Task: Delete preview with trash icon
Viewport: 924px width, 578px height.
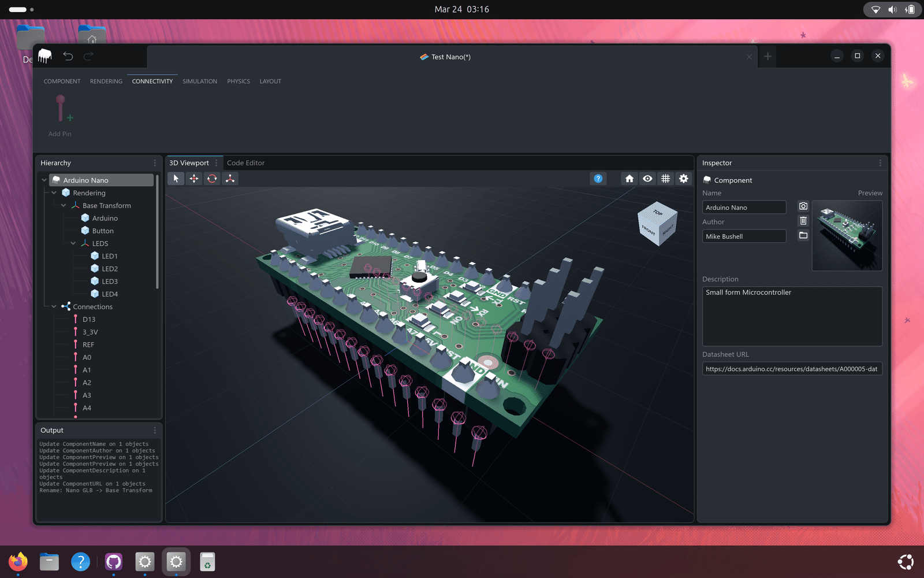Action: pos(803,221)
